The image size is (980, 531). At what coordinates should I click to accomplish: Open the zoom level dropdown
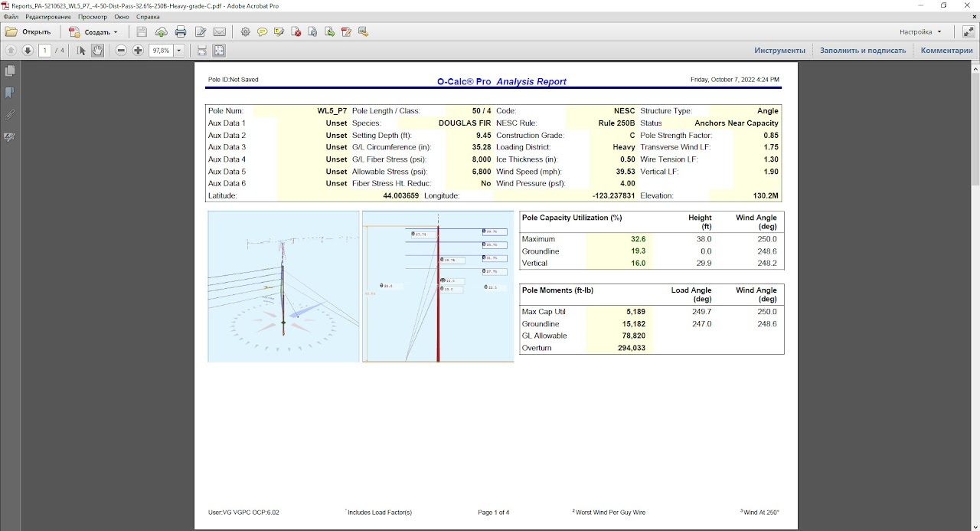pyautogui.click(x=178, y=50)
